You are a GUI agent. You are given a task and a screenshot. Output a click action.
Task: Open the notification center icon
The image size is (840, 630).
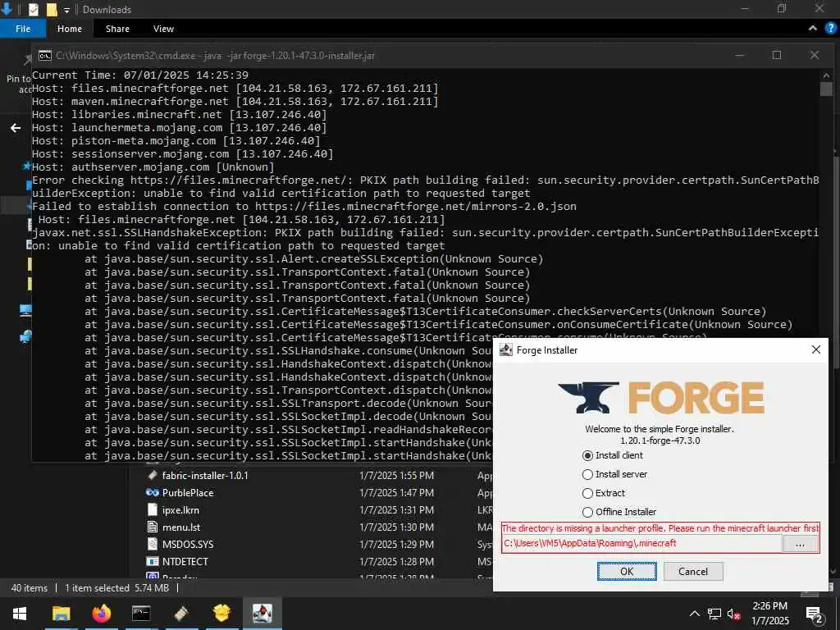click(814, 614)
